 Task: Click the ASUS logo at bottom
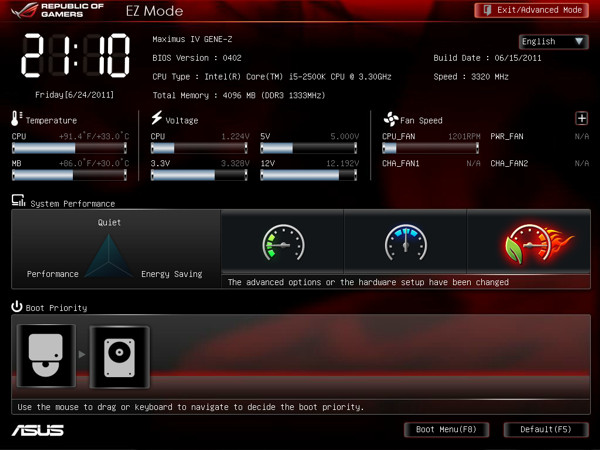click(38, 430)
